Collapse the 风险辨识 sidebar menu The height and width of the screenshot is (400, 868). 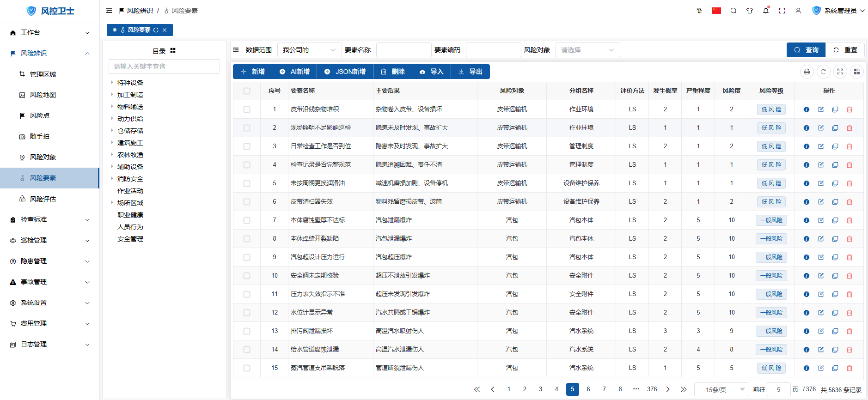click(49, 54)
